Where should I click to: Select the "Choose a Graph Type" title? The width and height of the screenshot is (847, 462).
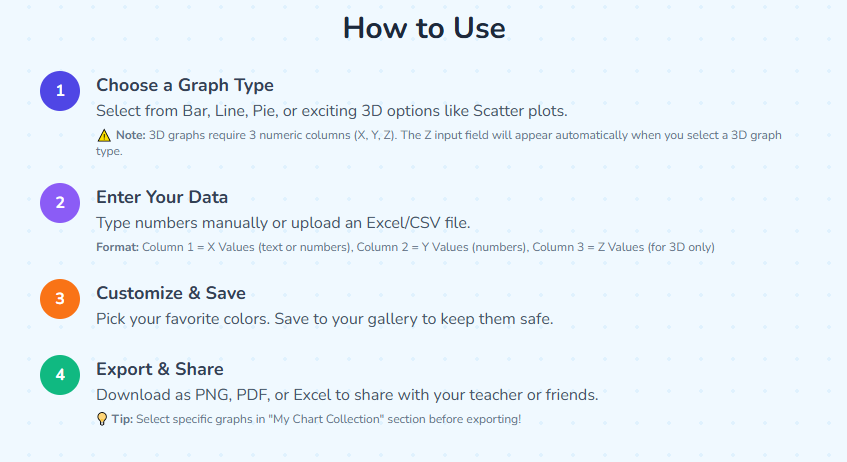[184, 86]
